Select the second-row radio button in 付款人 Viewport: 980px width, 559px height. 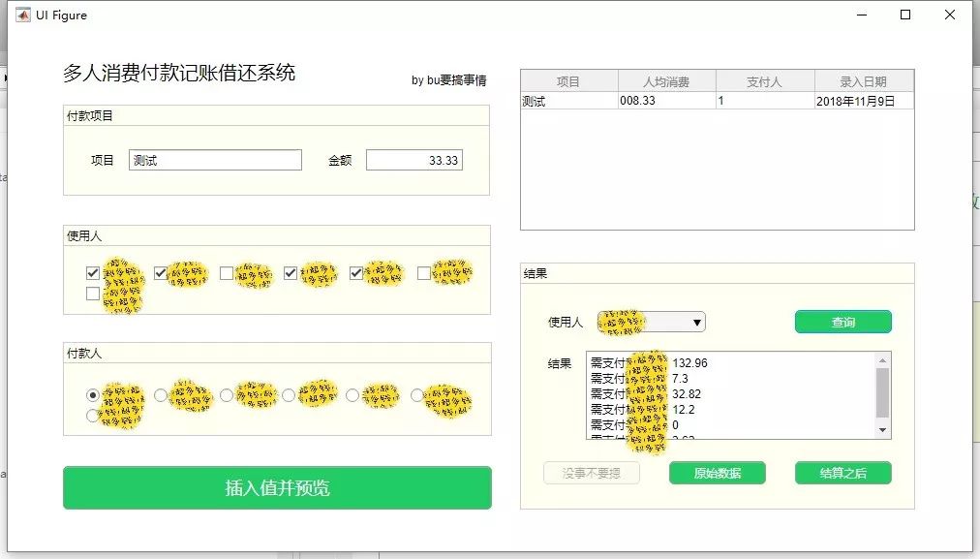[92, 415]
